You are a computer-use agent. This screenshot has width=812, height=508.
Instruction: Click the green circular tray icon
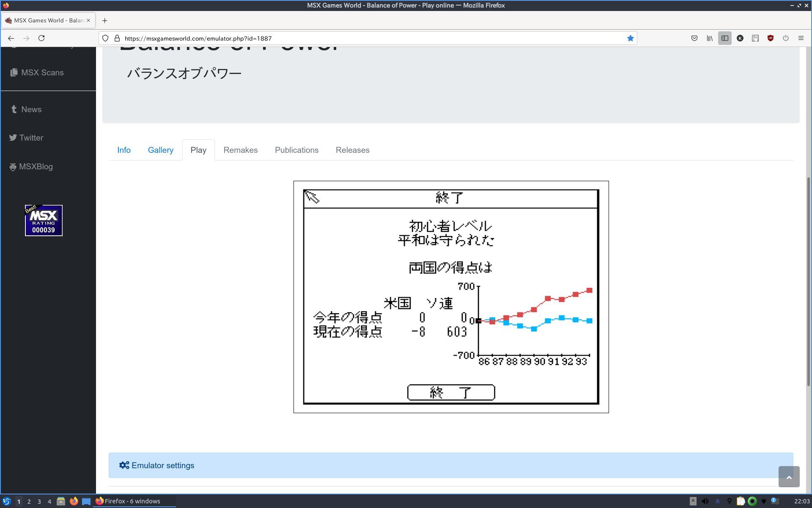coord(752,501)
